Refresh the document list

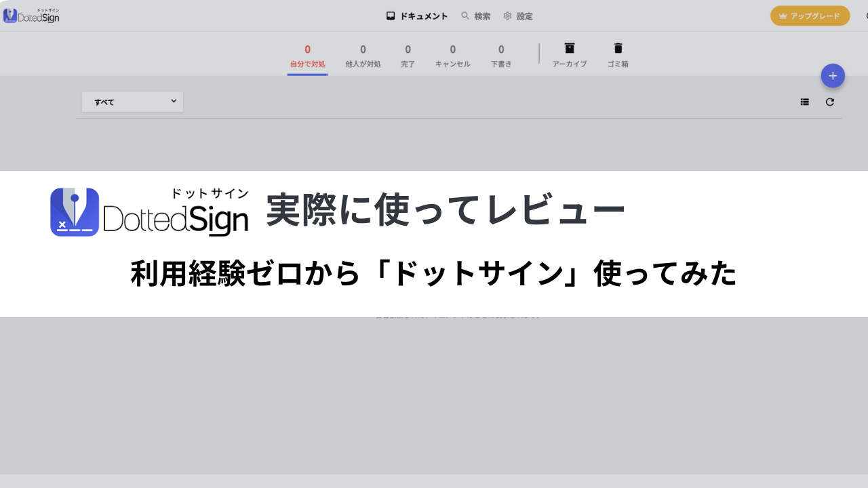829,102
